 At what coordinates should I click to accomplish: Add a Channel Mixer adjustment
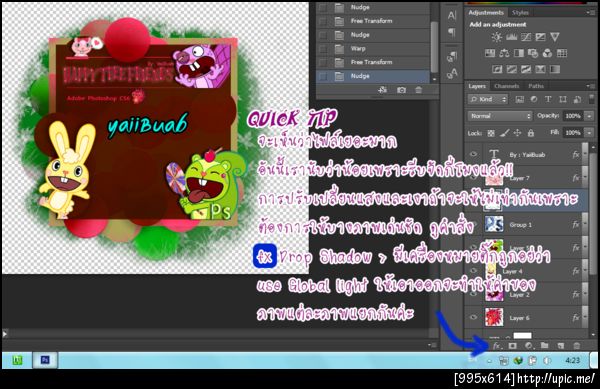tap(547, 53)
